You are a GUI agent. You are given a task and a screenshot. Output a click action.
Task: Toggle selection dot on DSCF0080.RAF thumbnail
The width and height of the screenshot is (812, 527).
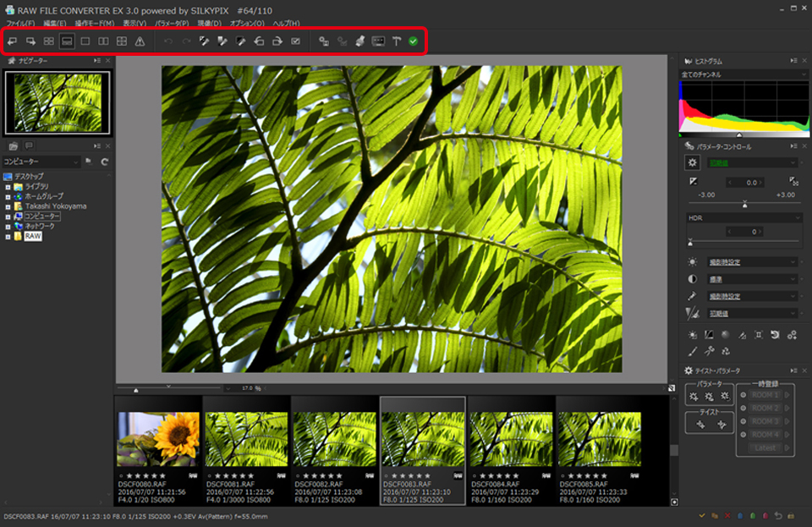click(x=121, y=475)
